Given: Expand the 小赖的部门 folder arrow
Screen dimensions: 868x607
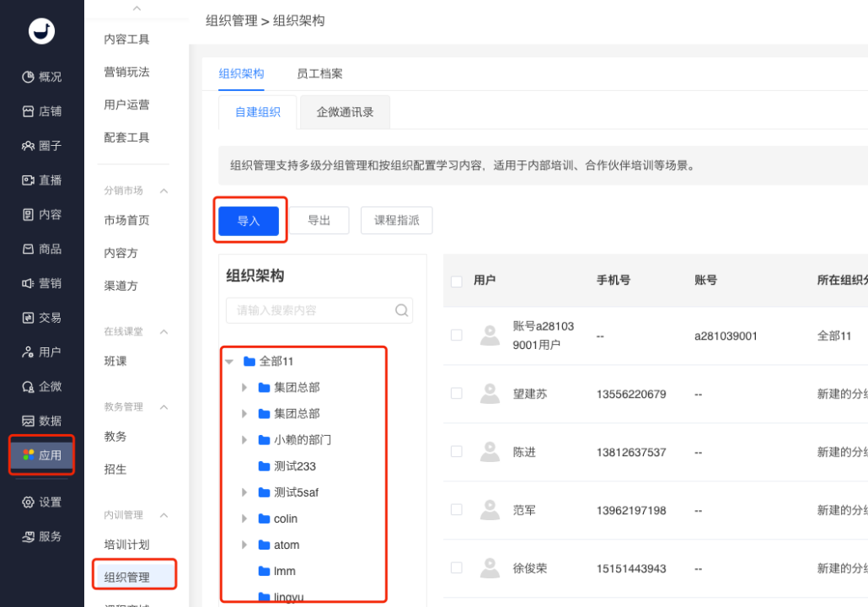Looking at the screenshot, I should [x=244, y=440].
